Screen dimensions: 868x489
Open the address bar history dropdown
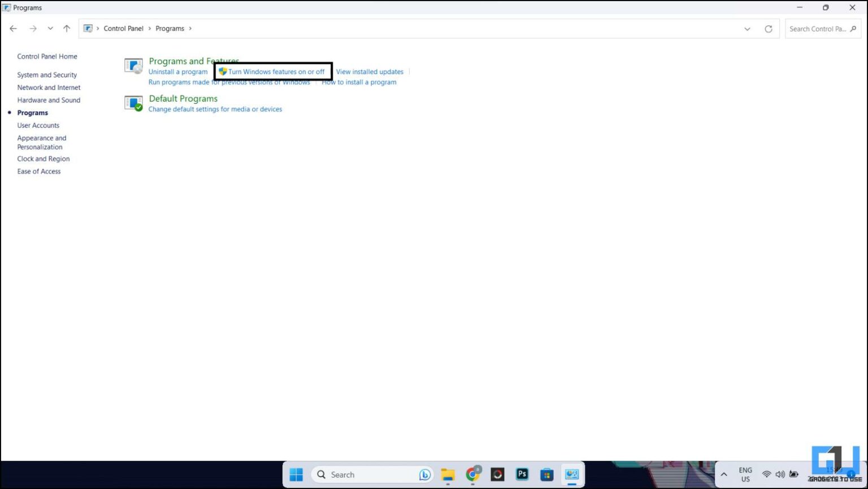coord(747,28)
